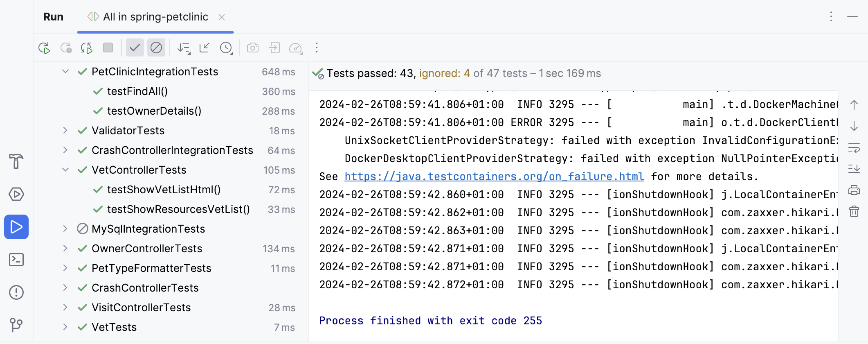Click Collapse All tests icon
This screenshot has width=868, height=344.
[x=205, y=48]
